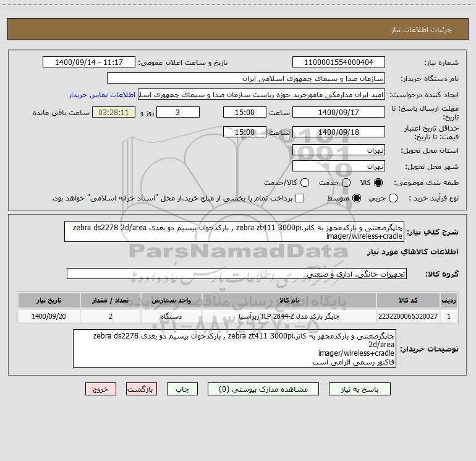Click the 'اطلاعات کالاهای مورد نیاز' section heading
The height and width of the screenshot is (461, 476).
(x=412, y=252)
